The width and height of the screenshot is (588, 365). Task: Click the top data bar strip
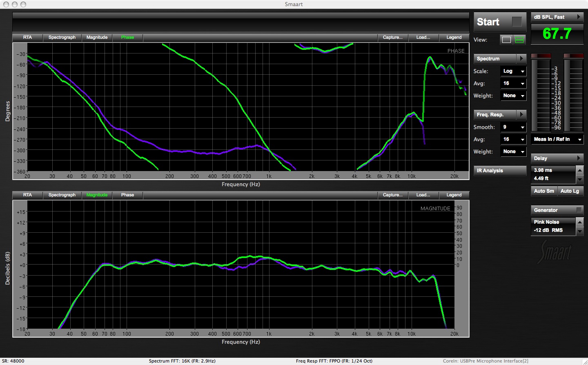click(241, 22)
